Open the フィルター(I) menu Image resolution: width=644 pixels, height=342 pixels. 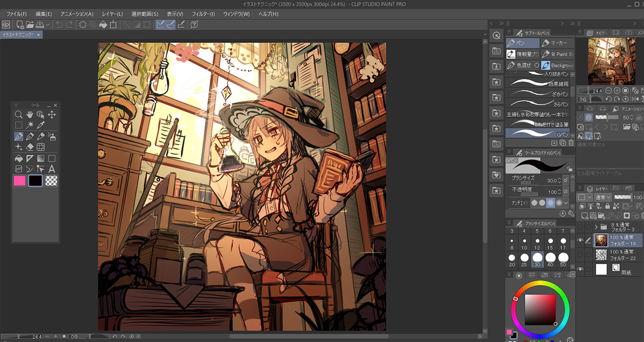click(x=203, y=13)
